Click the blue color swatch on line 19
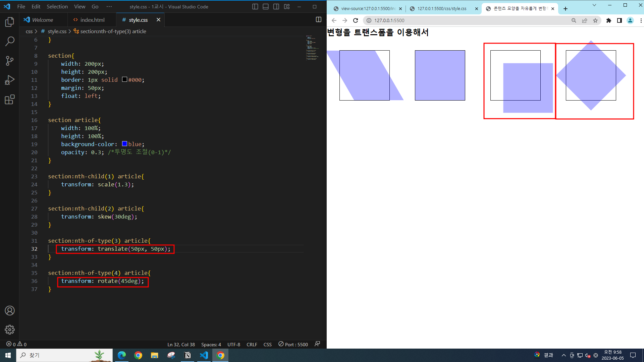This screenshot has width=644, height=362. pos(124,144)
